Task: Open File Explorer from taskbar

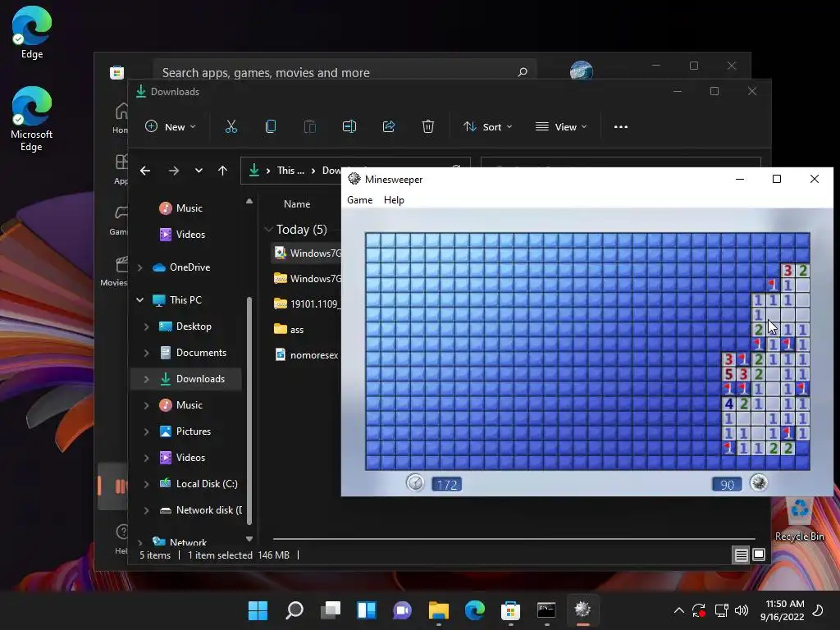Action: pos(439,609)
